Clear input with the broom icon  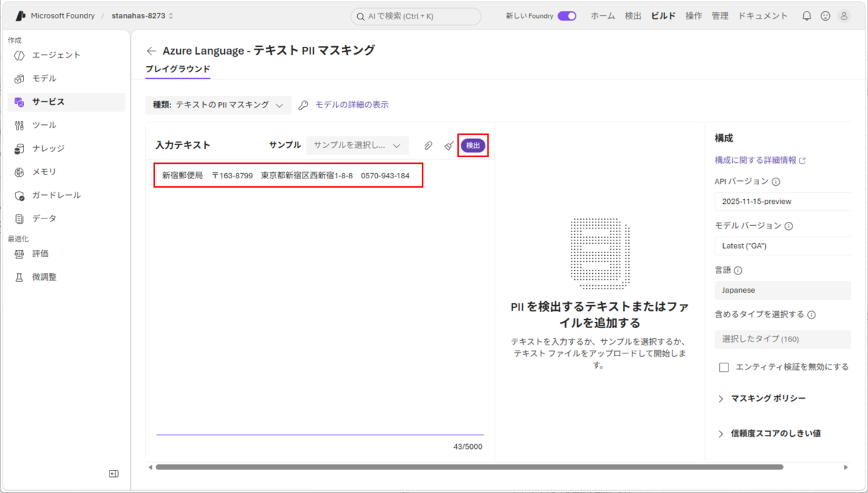click(x=449, y=145)
